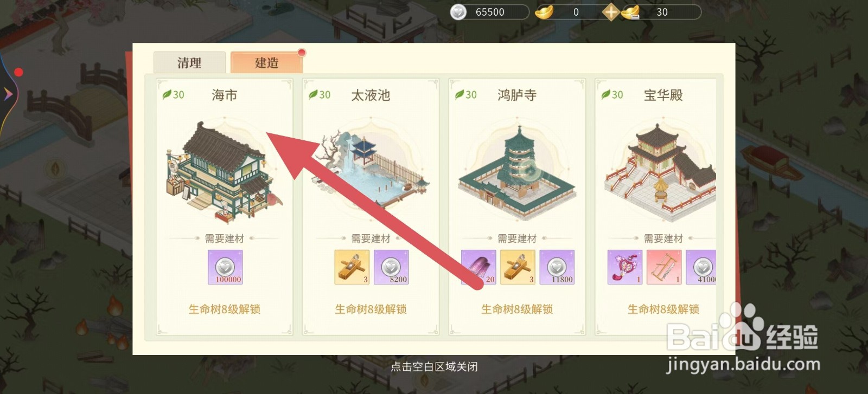The width and height of the screenshot is (868, 394).
Task: Pick the 鸿胪寺 pagoda building image
Action: pyautogui.click(x=517, y=172)
